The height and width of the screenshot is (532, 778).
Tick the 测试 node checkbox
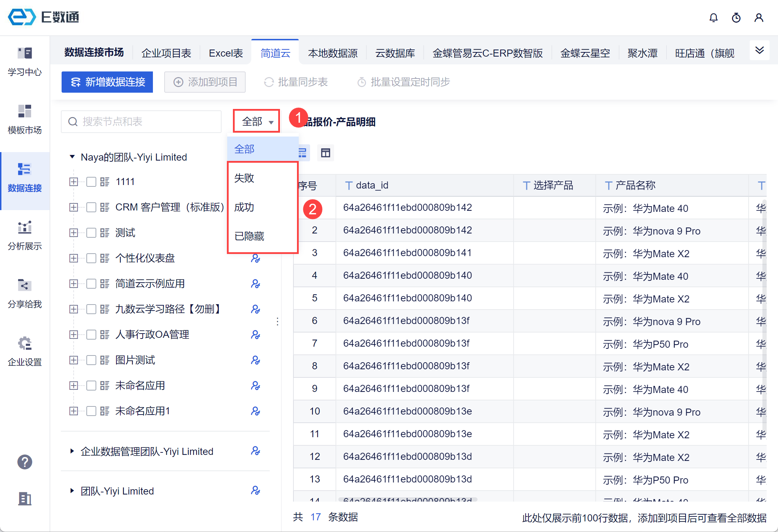pos(91,233)
